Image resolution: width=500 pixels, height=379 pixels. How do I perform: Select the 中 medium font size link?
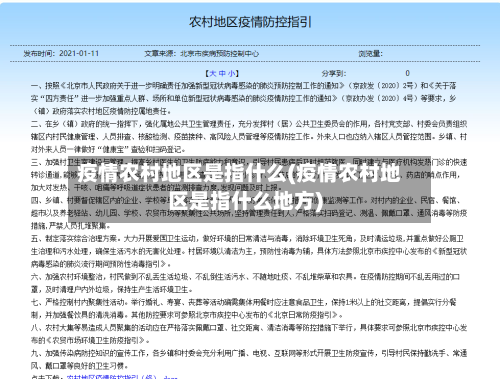222,73
